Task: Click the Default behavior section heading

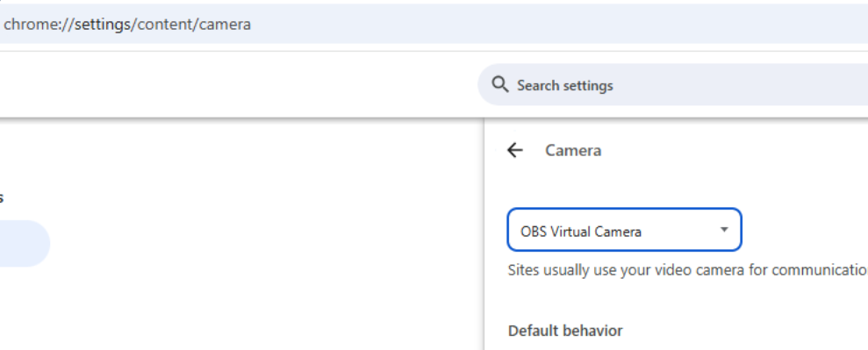Action: click(565, 331)
